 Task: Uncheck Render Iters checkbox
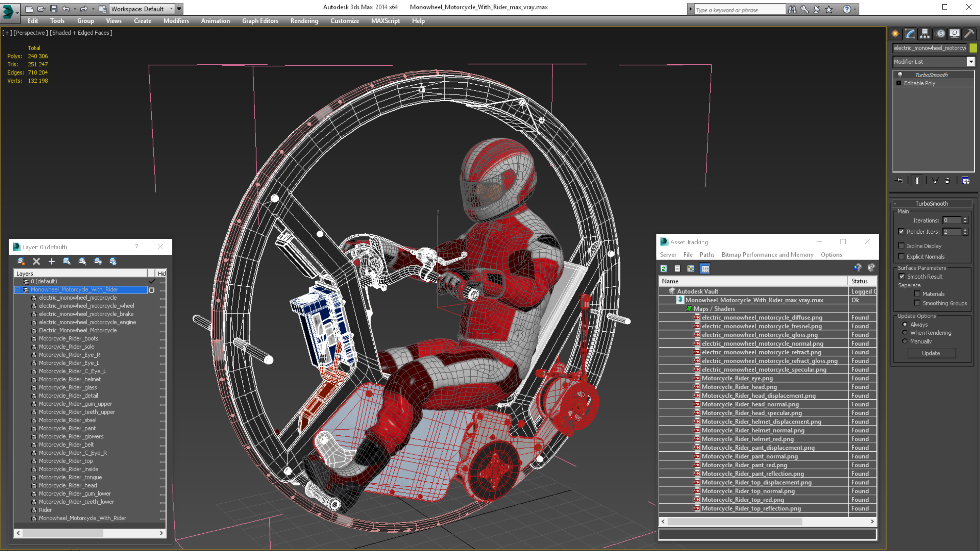tap(901, 231)
